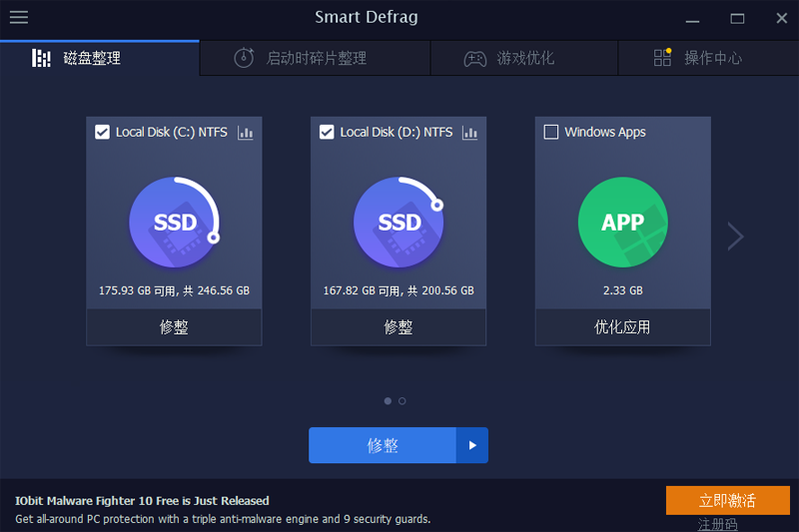The width and height of the screenshot is (799, 532).
Task: Show next disks with the right chevron arrow
Action: click(x=736, y=236)
